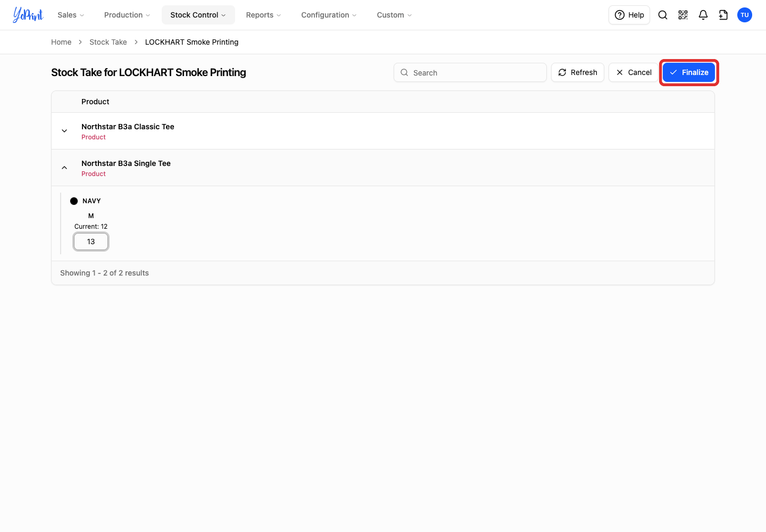This screenshot has width=766, height=532.
Task: Open the Sales menu
Action: (x=71, y=15)
